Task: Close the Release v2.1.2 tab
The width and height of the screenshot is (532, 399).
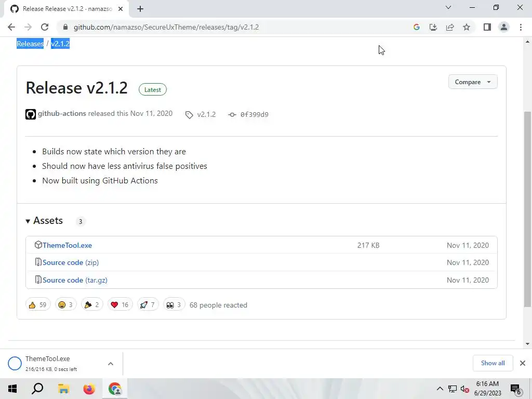Action: (121, 9)
